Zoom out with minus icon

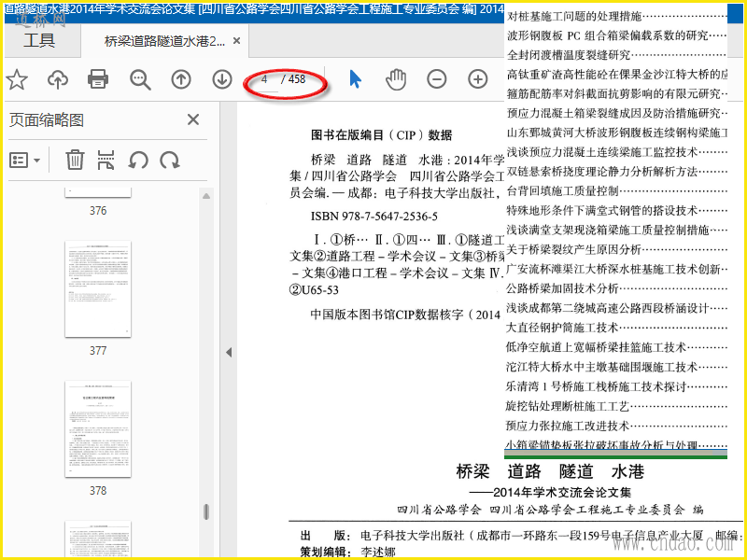437,79
